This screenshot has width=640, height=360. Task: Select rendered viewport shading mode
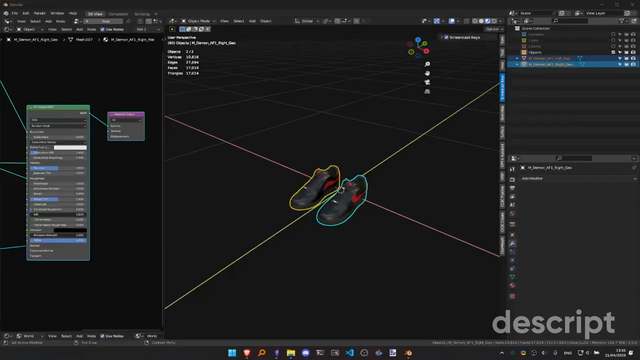494,21
